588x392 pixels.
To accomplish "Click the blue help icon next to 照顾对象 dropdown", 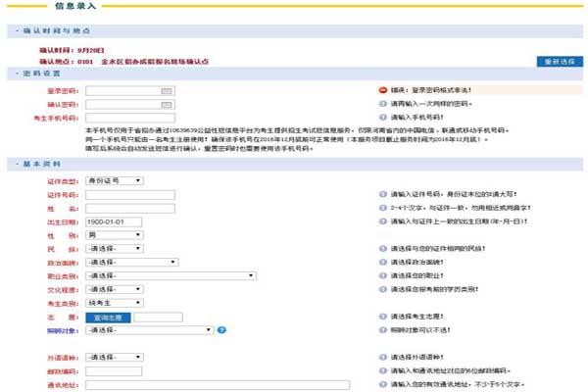I will (x=222, y=330).
